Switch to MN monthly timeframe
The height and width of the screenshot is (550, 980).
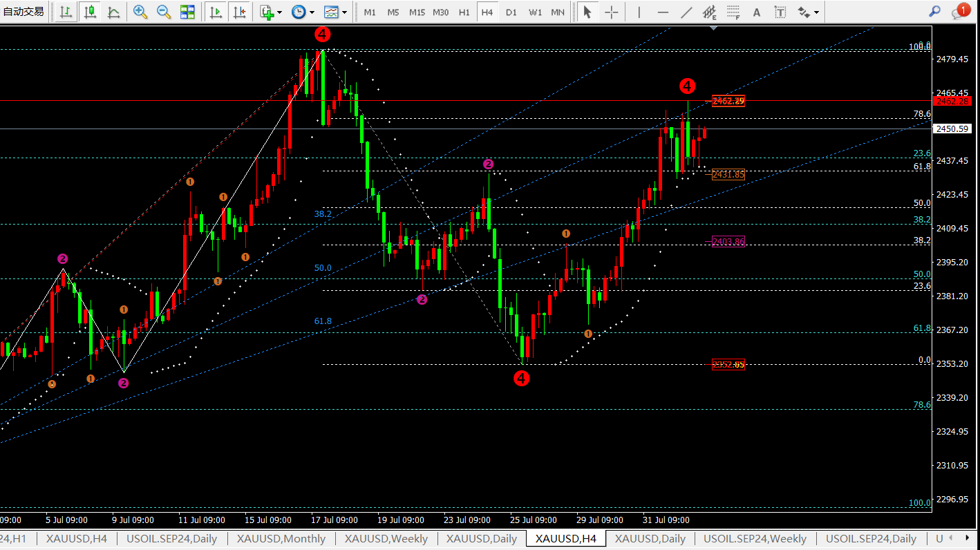pos(558,12)
